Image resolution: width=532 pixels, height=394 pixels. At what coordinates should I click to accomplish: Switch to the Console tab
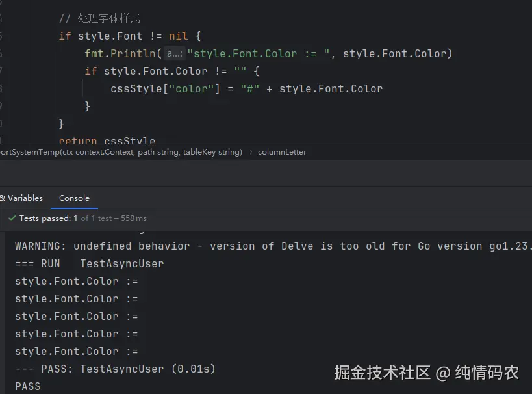(x=74, y=198)
